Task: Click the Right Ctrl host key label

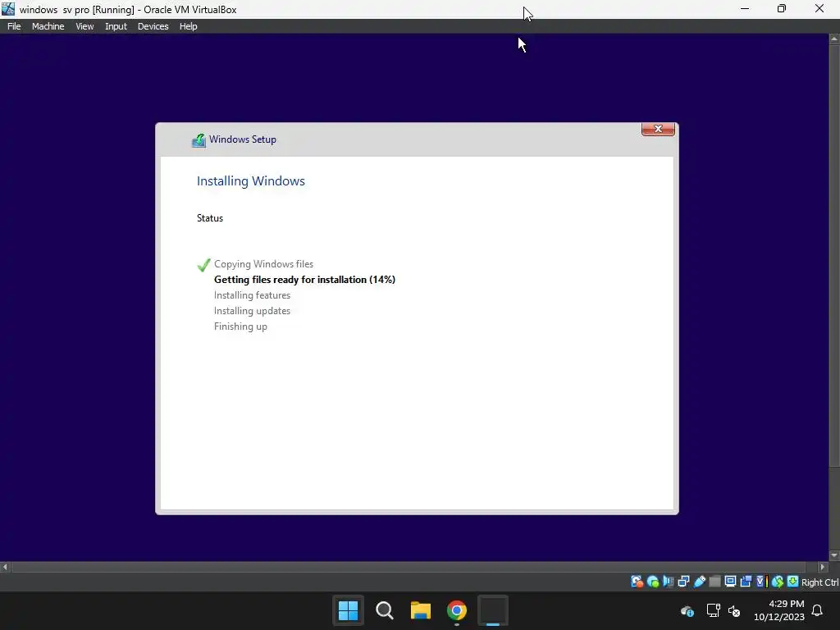Action: pos(820,582)
